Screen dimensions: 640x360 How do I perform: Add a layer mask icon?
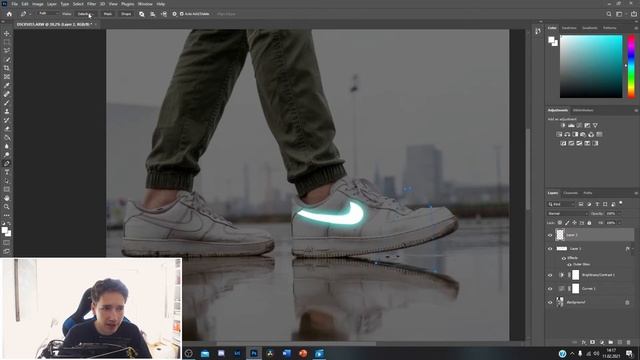[x=593, y=342]
